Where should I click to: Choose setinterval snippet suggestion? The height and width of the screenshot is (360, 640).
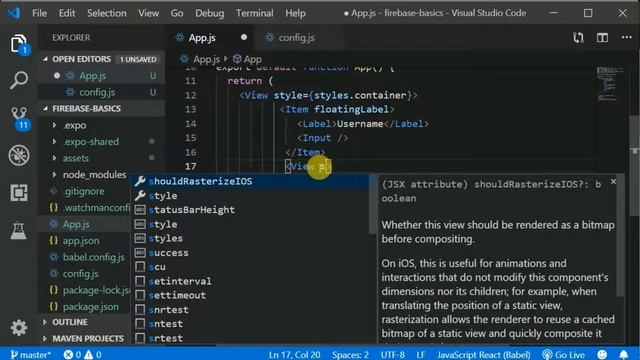[250, 281]
